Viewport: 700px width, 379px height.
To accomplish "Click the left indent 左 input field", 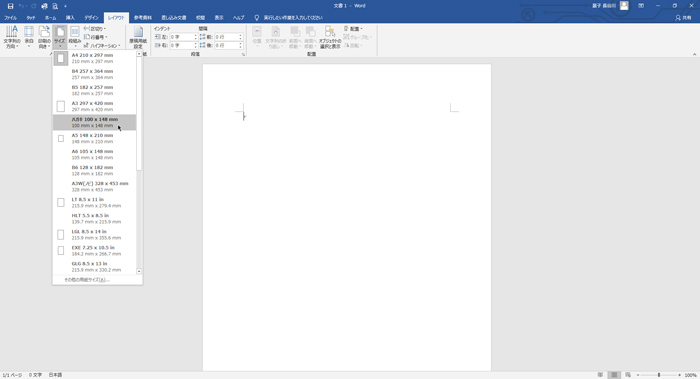I will 181,37.
